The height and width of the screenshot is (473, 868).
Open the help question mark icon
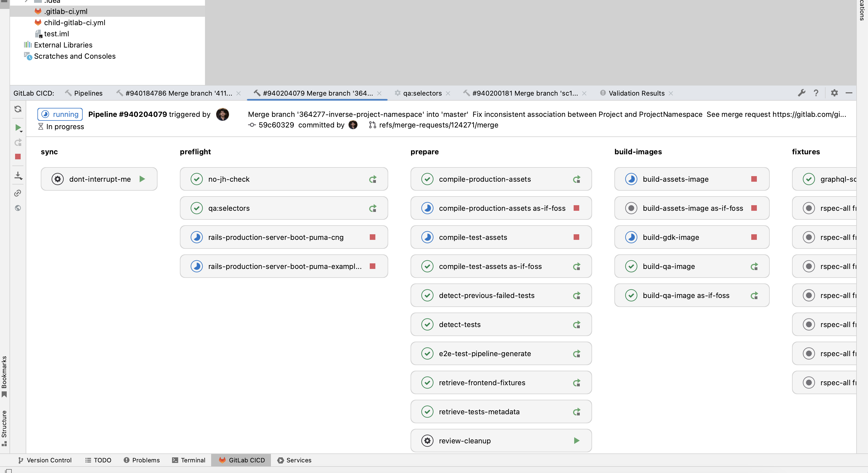816,93
